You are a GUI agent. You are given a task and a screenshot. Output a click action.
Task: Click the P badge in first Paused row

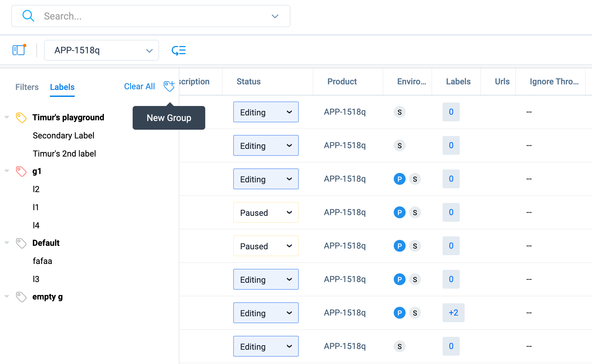(x=400, y=212)
